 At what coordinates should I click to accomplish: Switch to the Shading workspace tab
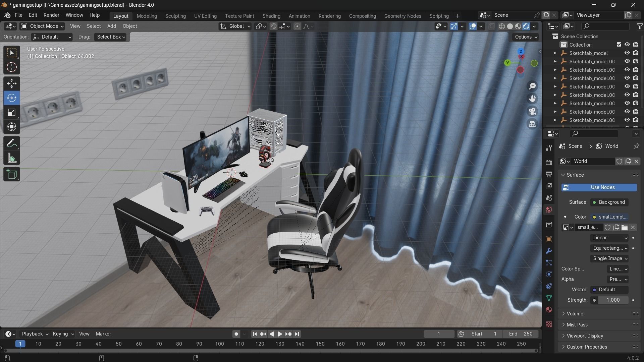point(271,16)
